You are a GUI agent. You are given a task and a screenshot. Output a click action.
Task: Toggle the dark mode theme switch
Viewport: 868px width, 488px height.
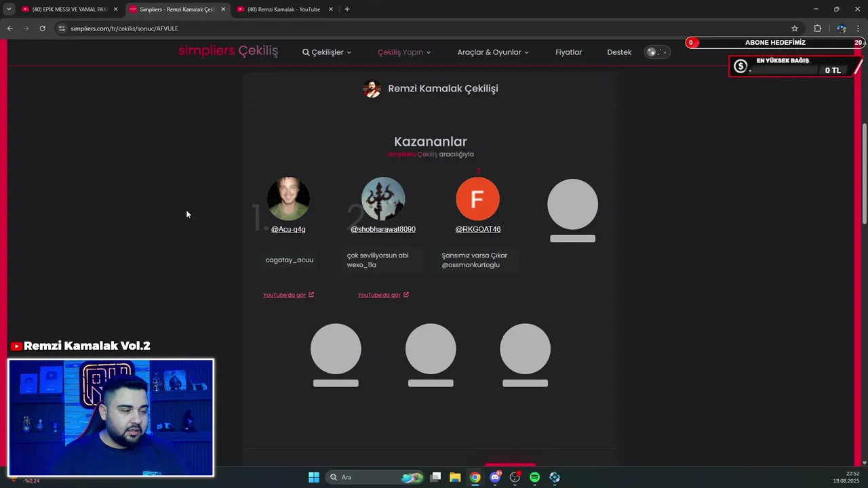pyautogui.click(x=657, y=52)
